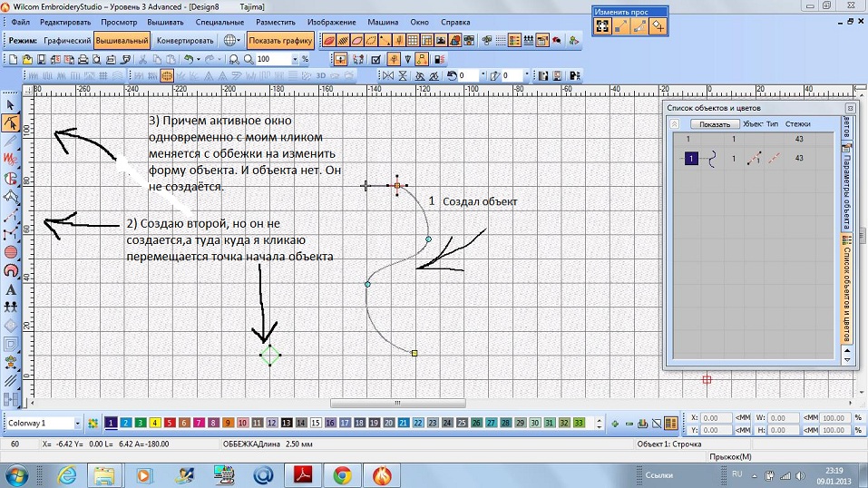Open the Undo history dropdown arrow
Screen dimensions: 868x488
[198, 59]
